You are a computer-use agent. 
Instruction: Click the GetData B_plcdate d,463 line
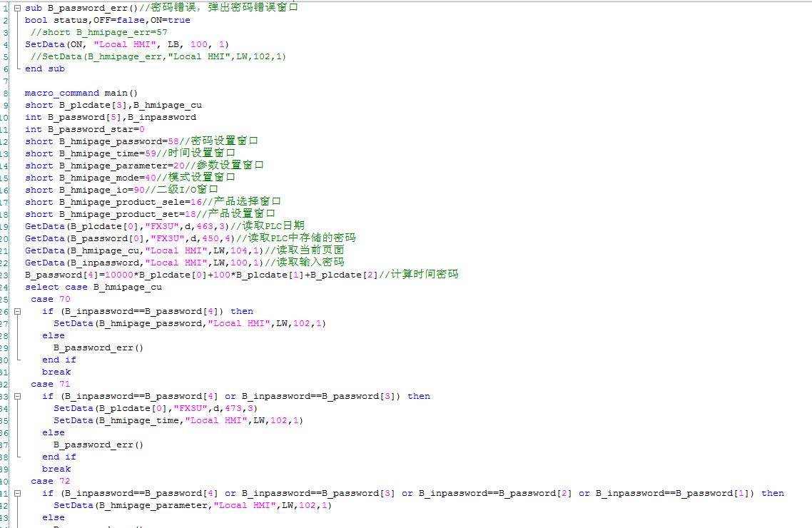[164, 226]
